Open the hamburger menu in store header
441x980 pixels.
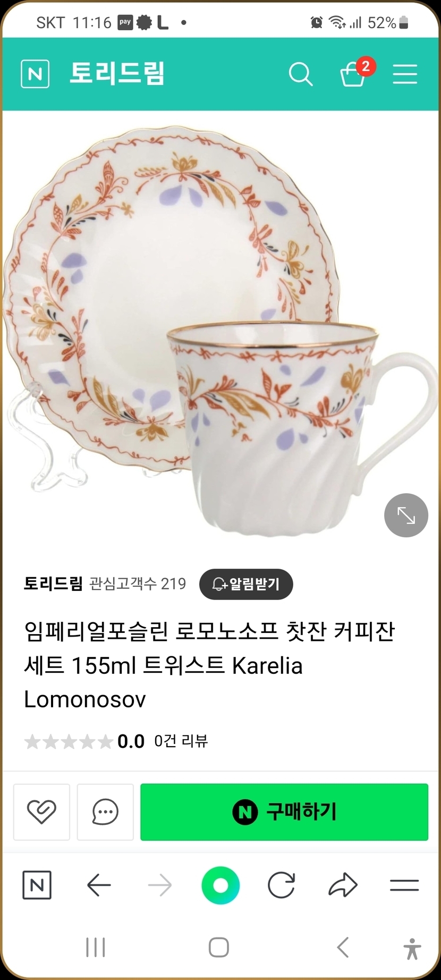click(405, 74)
